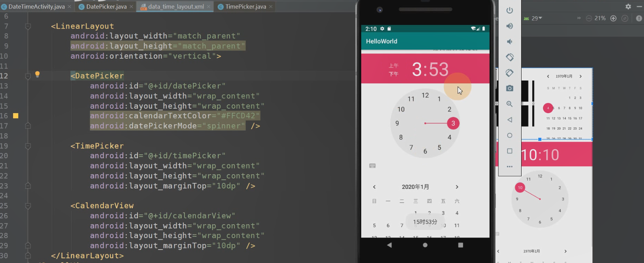This screenshot has height=263, width=644.
Task: Select the data_time_layout.xml tab
Action: coord(174,7)
